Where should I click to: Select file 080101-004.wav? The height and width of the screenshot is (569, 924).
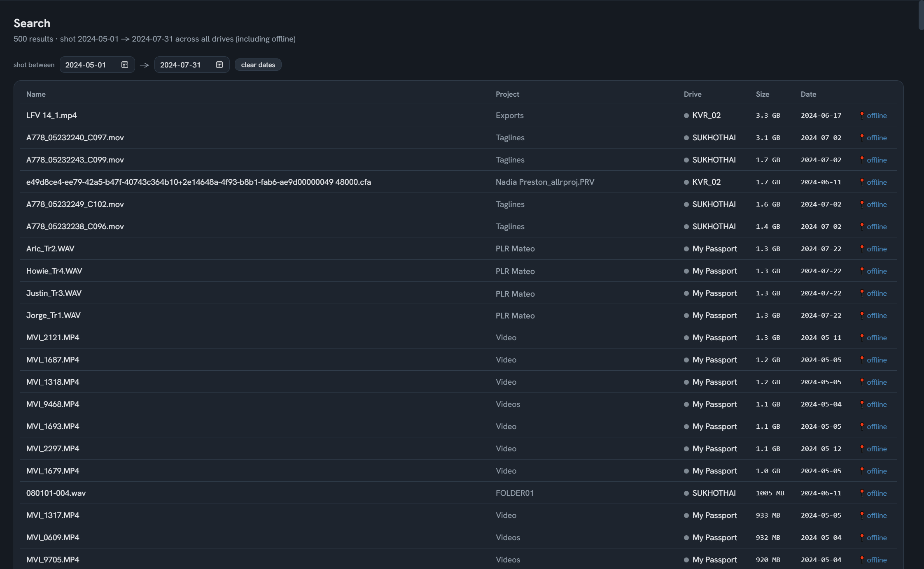56,493
